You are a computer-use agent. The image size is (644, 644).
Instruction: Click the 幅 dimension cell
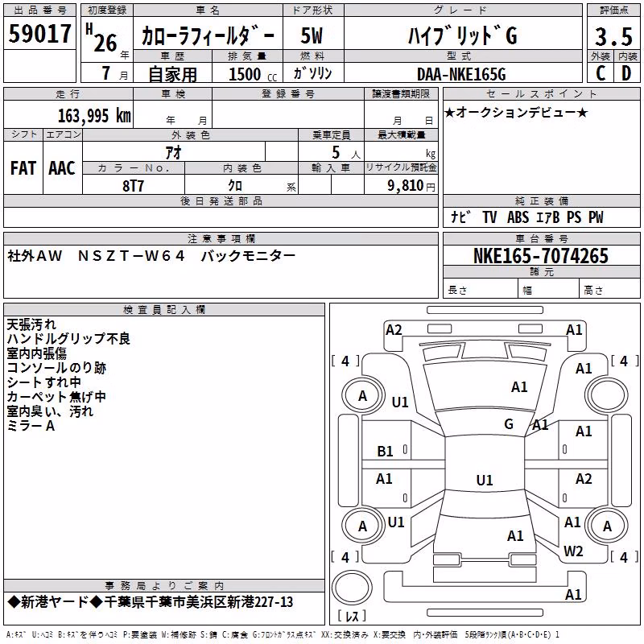coord(549,290)
